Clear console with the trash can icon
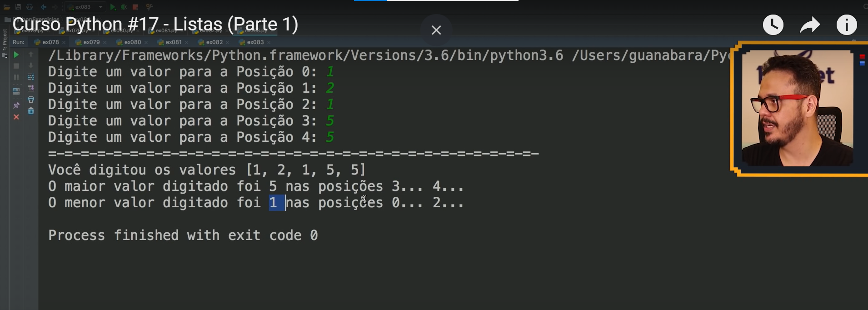 tap(31, 111)
